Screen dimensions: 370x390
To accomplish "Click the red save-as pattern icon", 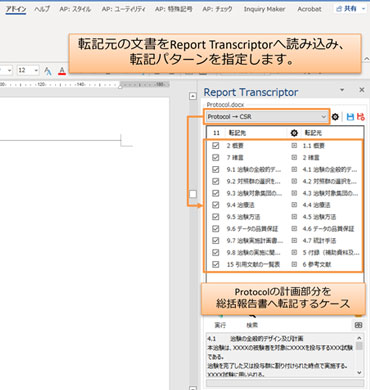I will click(360, 117).
